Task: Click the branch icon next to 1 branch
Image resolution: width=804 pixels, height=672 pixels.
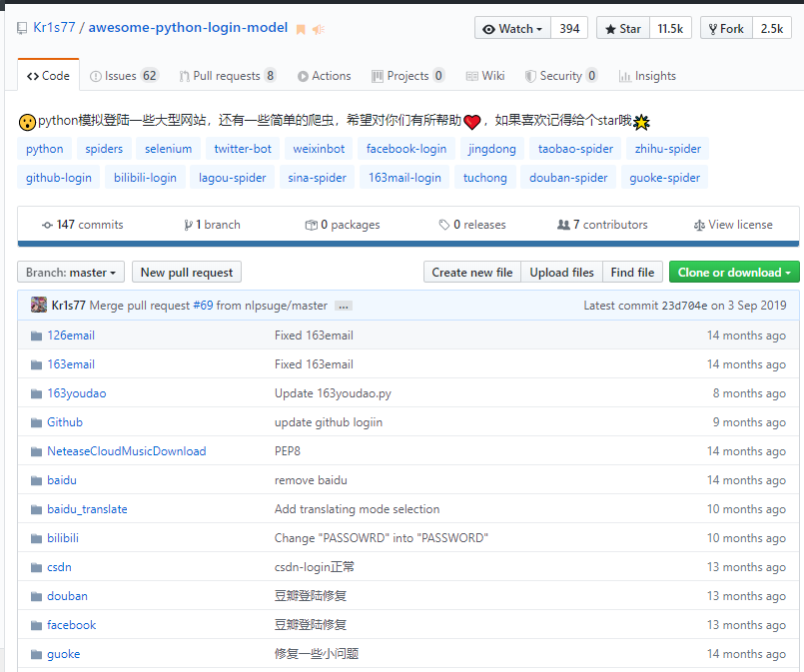Action: tap(188, 225)
